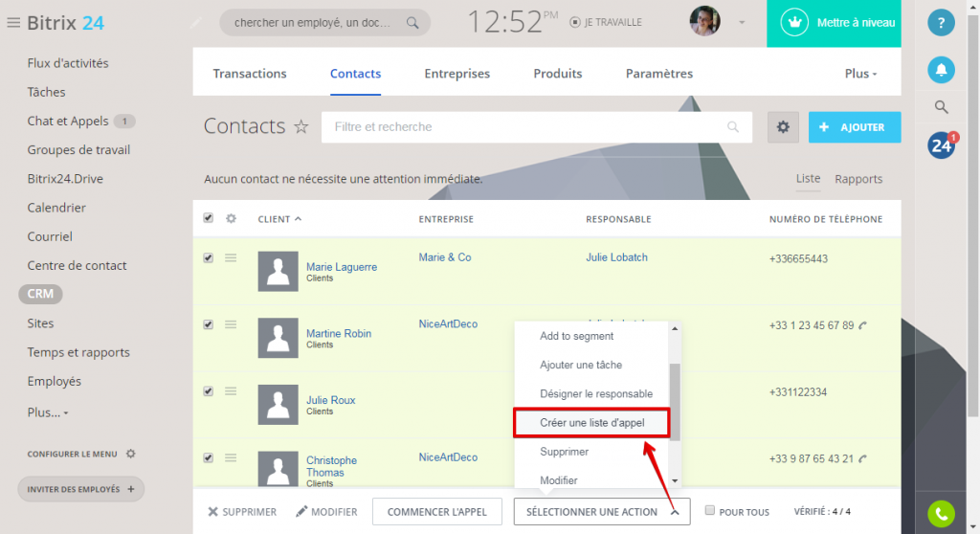This screenshot has width=980, height=534.
Task: Click table column settings gear icon
Action: (x=232, y=219)
